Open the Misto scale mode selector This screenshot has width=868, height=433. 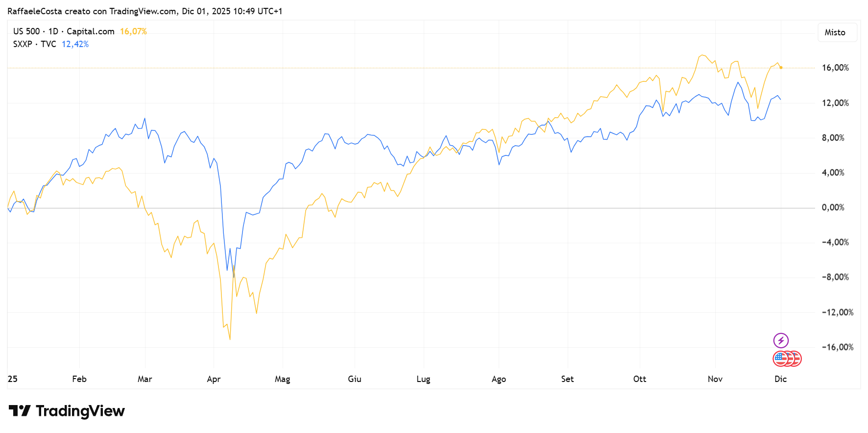pos(837,32)
